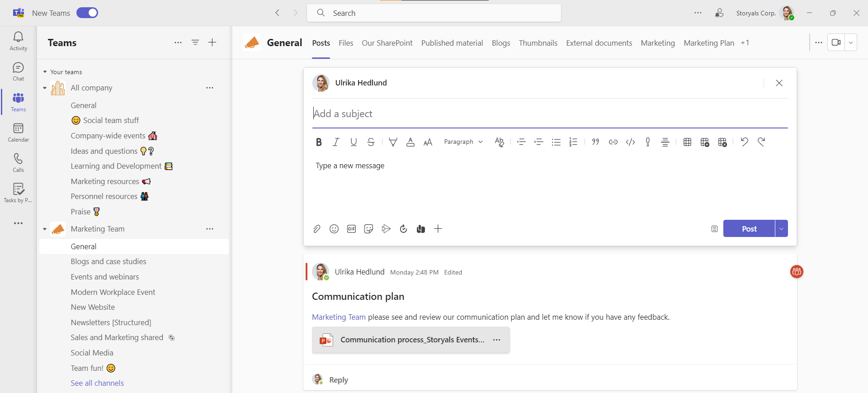This screenshot has height=393, width=868.
Task: Click the See all channels link
Action: tap(97, 383)
